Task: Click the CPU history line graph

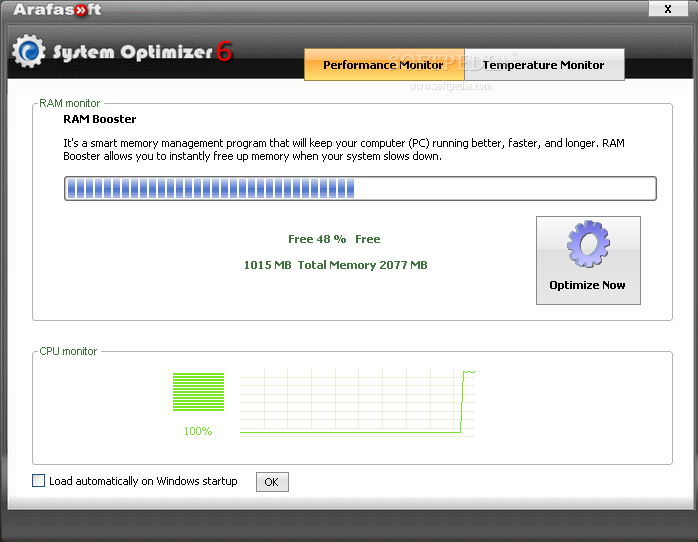Action: click(x=357, y=402)
